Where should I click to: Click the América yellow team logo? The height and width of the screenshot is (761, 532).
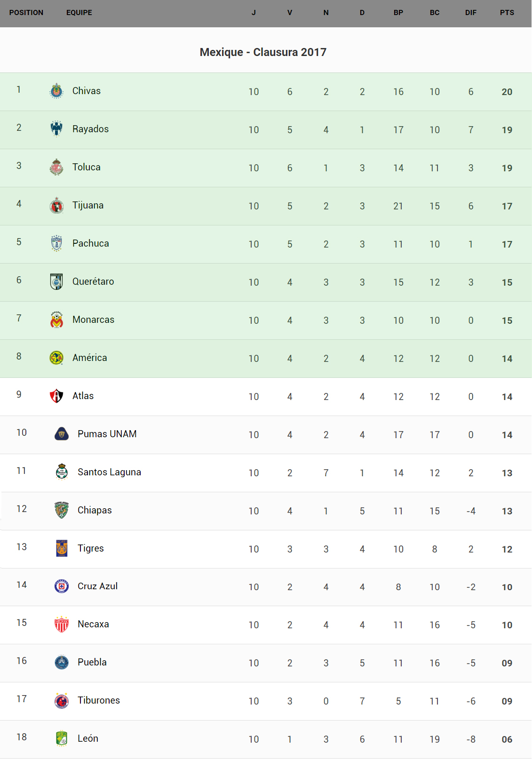click(x=56, y=358)
